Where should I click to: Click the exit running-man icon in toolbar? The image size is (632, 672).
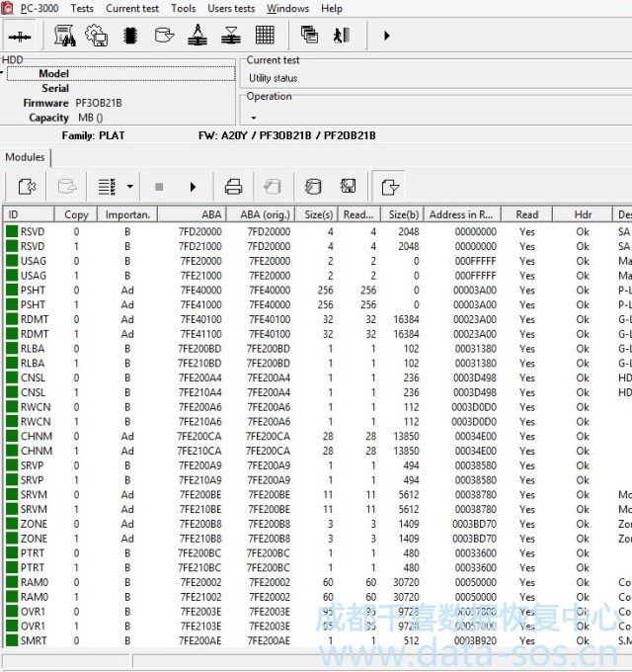(342, 36)
